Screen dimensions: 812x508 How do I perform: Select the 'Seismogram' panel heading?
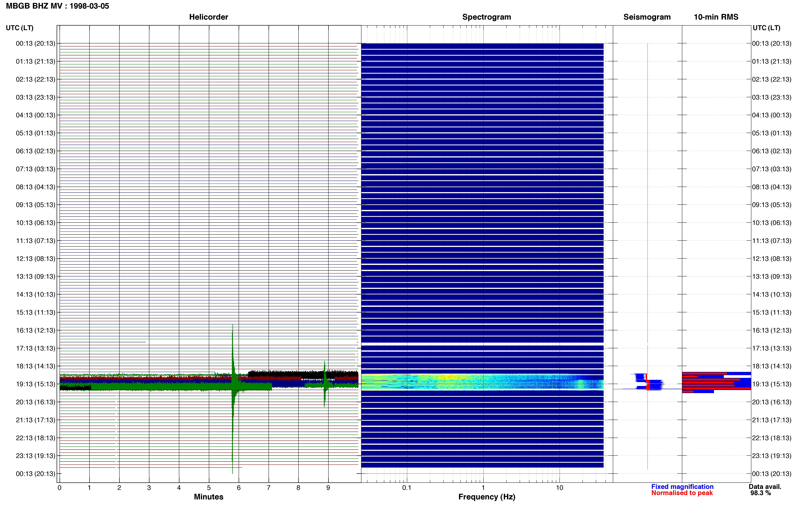[x=647, y=17]
